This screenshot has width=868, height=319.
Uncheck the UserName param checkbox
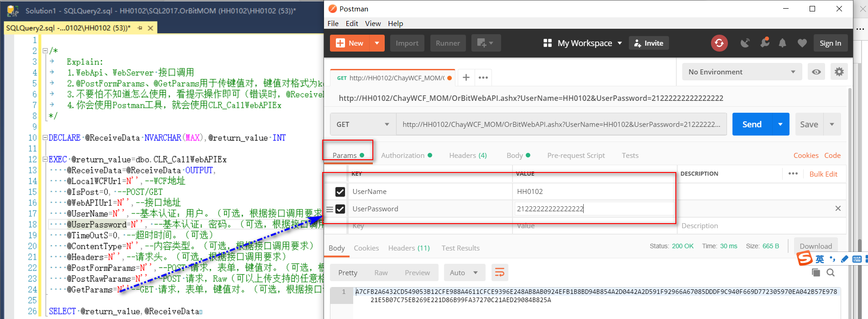pos(340,192)
